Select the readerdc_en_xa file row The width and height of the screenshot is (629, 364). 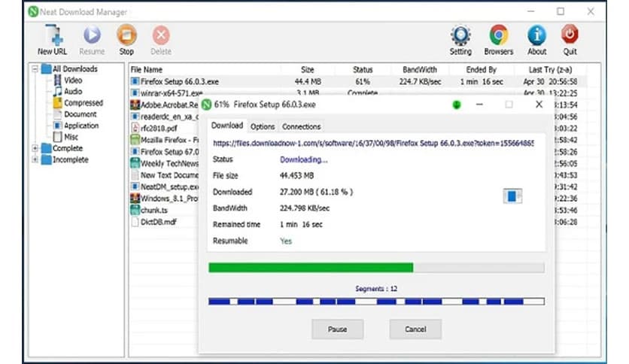point(164,117)
